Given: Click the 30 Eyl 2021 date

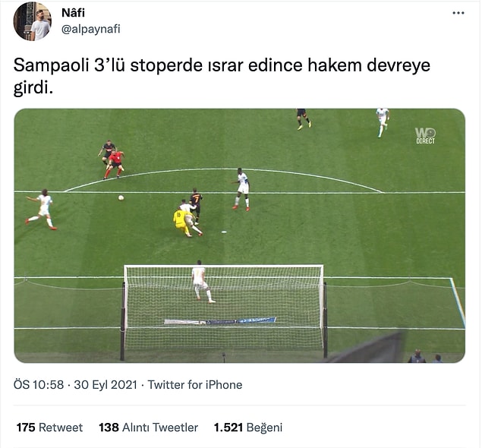Looking at the screenshot, I should (106, 385).
